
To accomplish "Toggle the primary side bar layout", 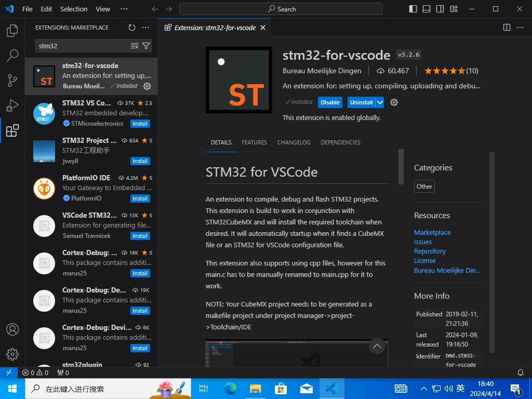I will click(x=413, y=9).
